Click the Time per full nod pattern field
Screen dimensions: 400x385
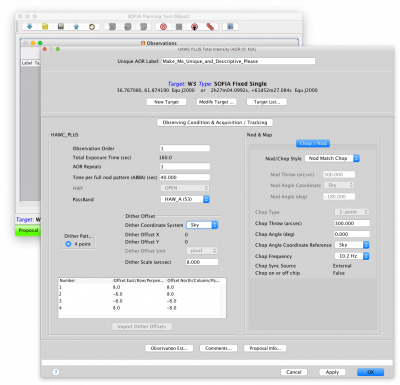[x=185, y=177]
